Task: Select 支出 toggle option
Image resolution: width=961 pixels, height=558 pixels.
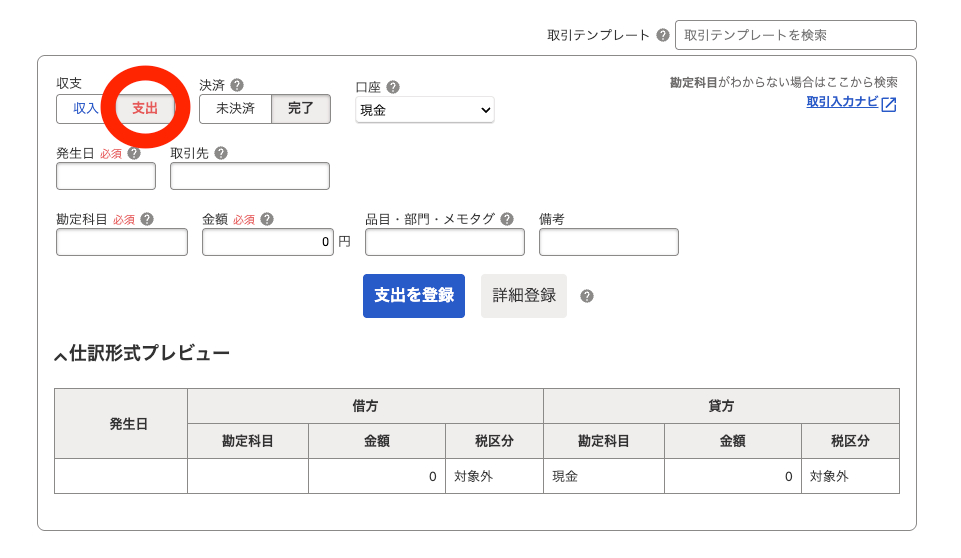Action: point(145,109)
